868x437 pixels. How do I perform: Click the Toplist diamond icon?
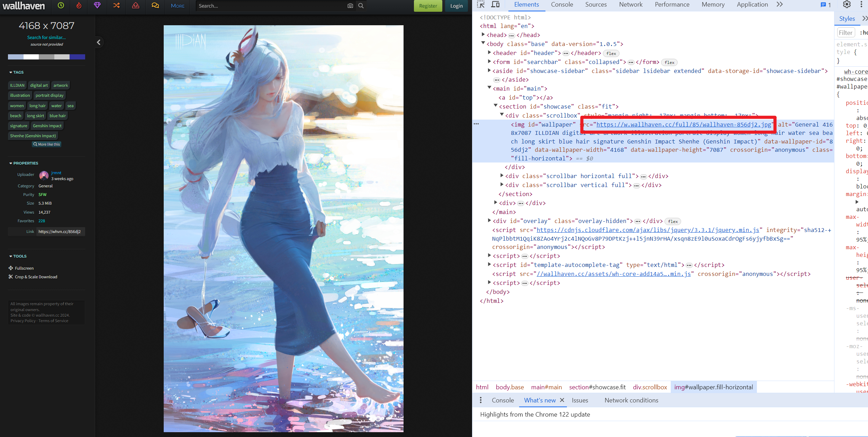(x=97, y=6)
